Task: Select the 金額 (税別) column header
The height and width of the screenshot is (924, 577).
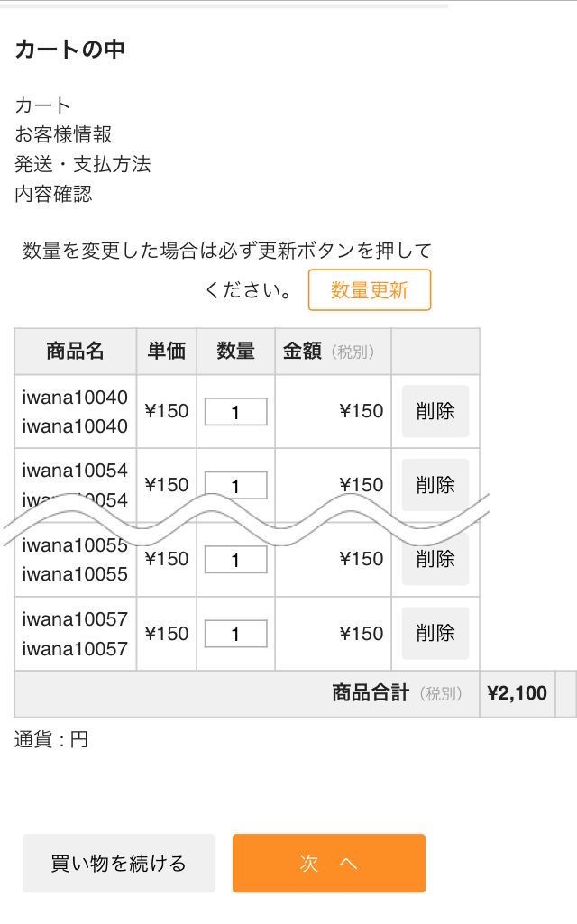Action: point(328,352)
